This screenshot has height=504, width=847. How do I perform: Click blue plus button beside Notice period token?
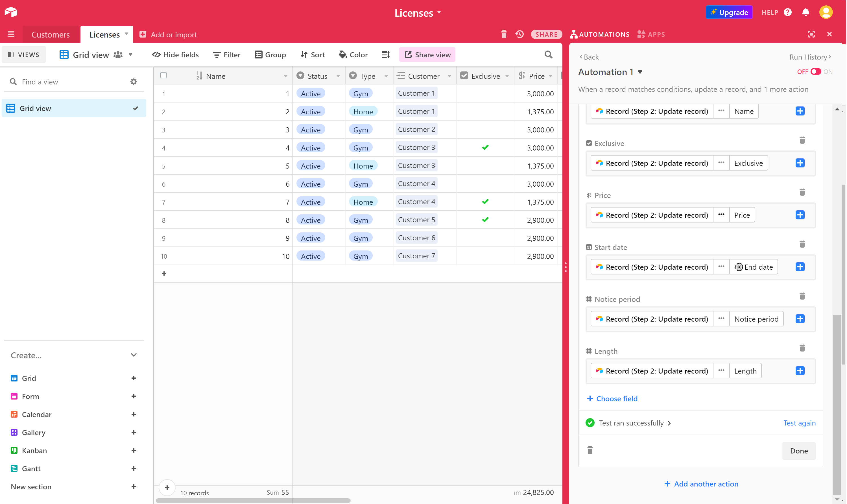pos(800,319)
